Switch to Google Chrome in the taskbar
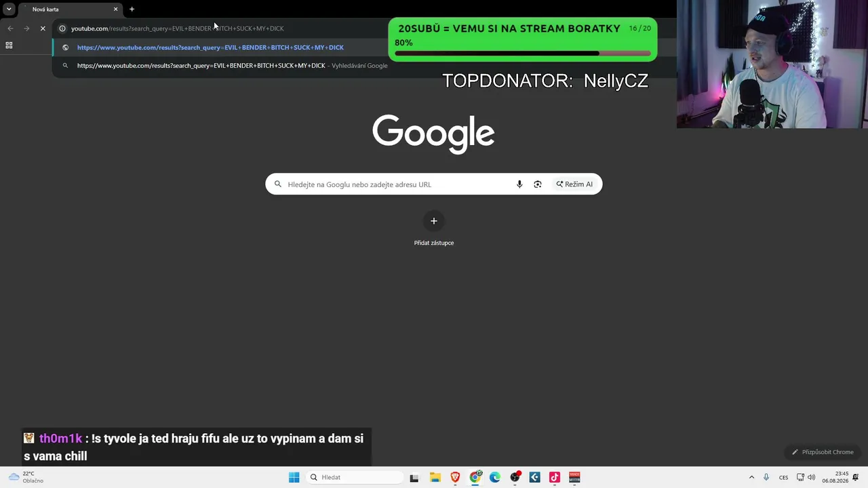This screenshot has width=868, height=488. (x=475, y=477)
